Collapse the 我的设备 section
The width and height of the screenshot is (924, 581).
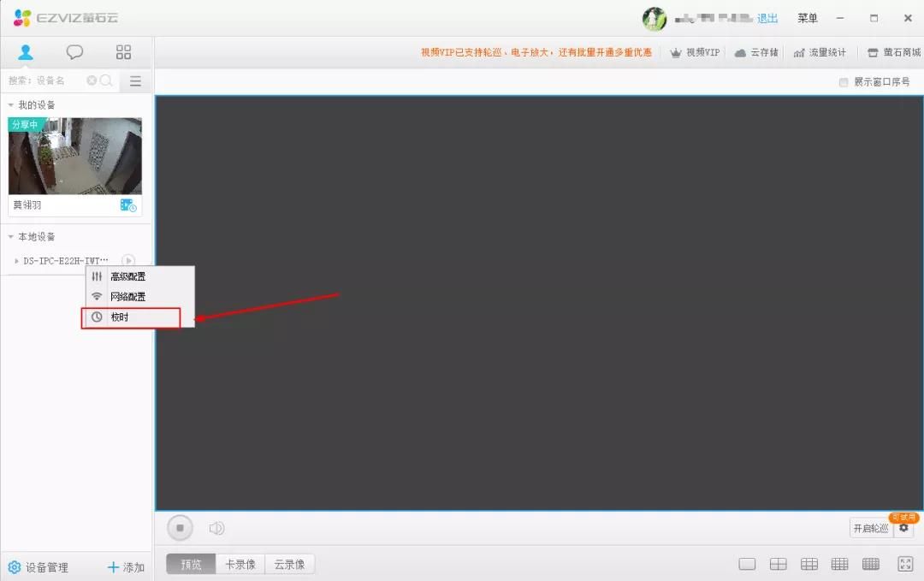point(10,104)
